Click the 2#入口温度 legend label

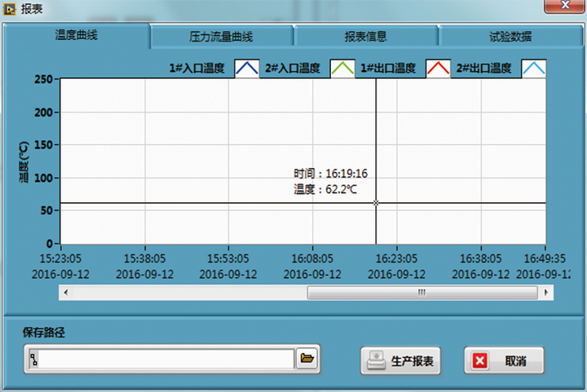tap(293, 68)
